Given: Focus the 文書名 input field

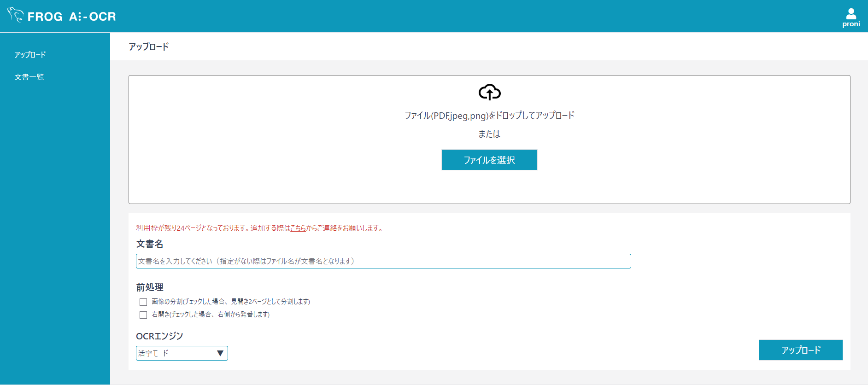Looking at the screenshot, I should 383,261.
